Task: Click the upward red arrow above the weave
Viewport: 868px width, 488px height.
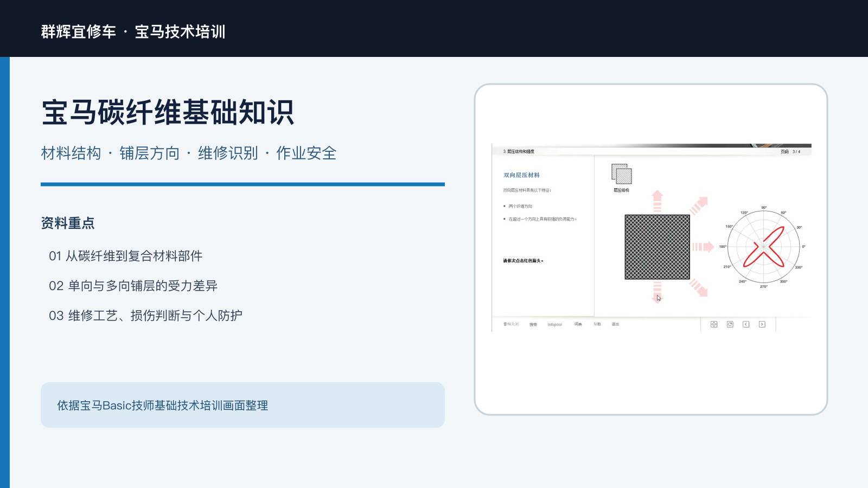Action: pos(658,201)
